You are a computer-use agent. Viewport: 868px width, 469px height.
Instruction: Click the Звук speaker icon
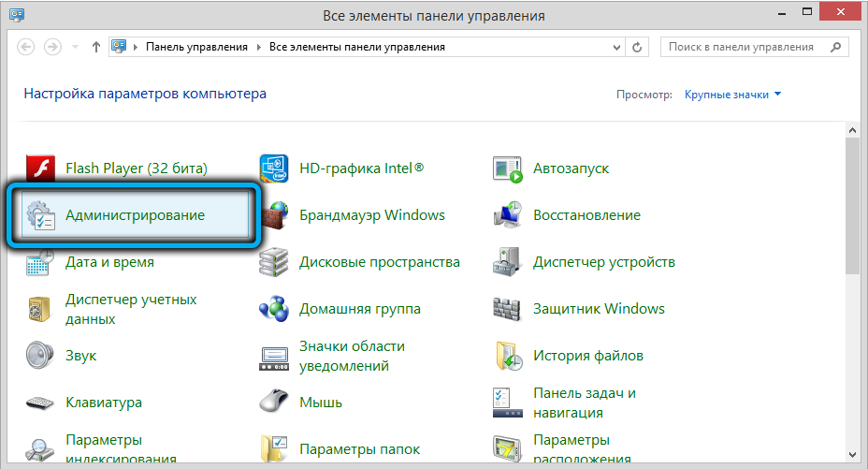coord(40,356)
